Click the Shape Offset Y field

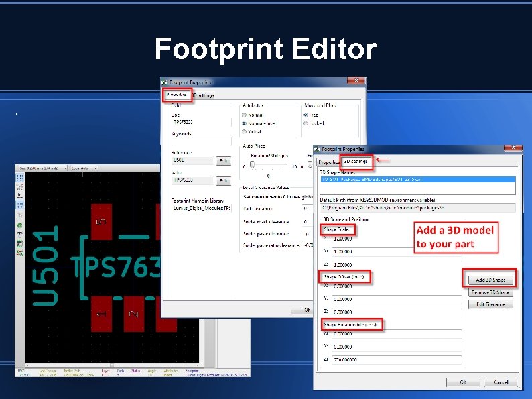[396, 299]
